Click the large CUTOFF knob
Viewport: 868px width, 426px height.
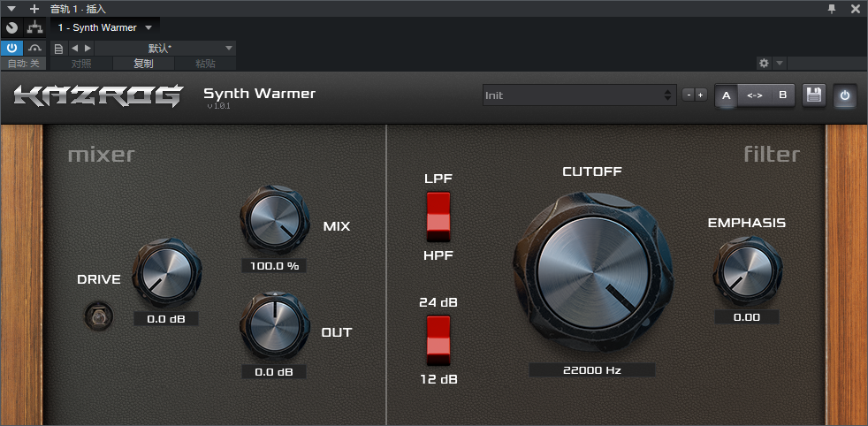tap(593, 273)
